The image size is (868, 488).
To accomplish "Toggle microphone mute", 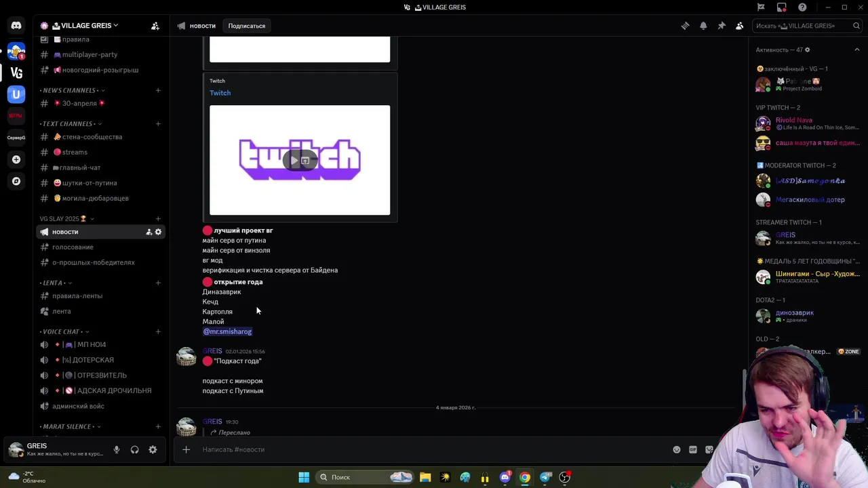I will tap(117, 449).
